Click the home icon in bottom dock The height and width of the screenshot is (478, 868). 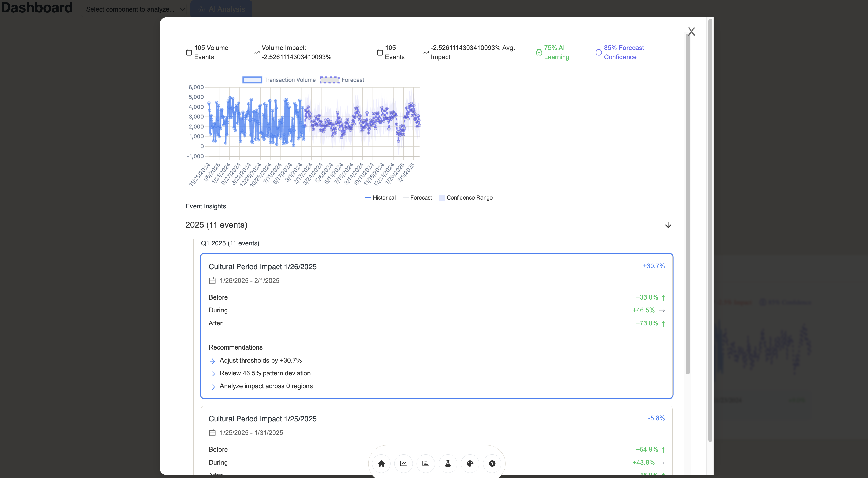point(381,464)
